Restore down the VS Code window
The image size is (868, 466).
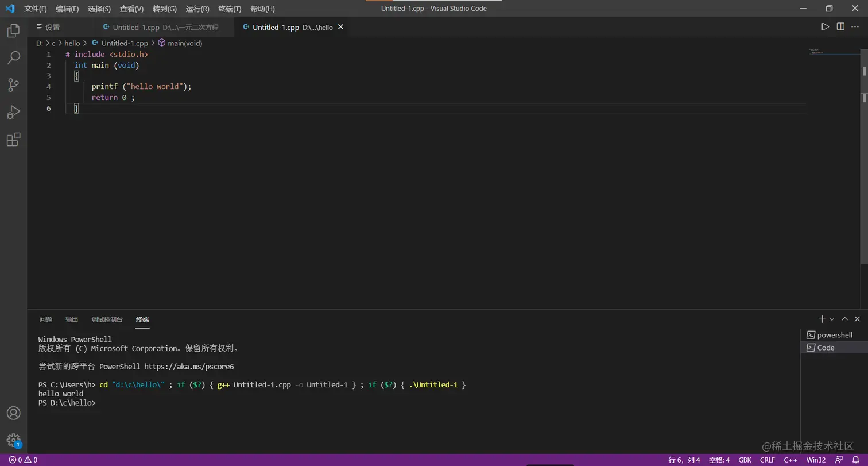[829, 9]
